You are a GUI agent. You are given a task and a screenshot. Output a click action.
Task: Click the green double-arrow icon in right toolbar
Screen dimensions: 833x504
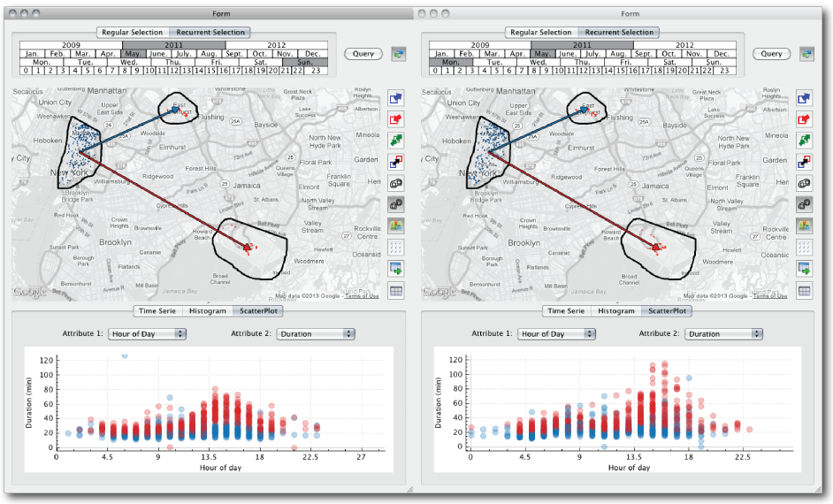tap(805, 140)
